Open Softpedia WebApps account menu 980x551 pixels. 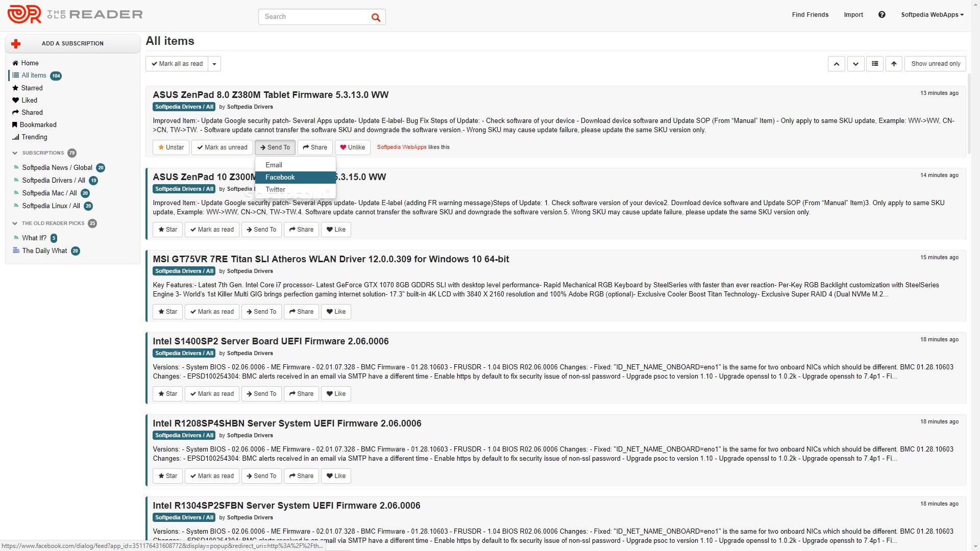(x=932, y=15)
